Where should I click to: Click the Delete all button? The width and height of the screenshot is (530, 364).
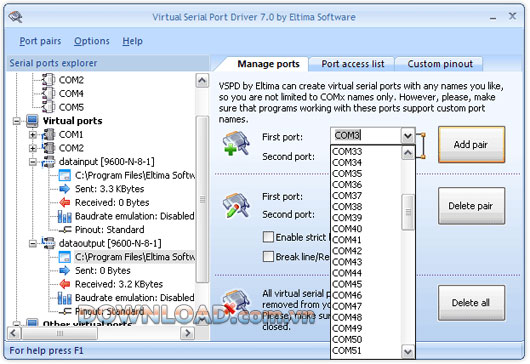pos(471,302)
